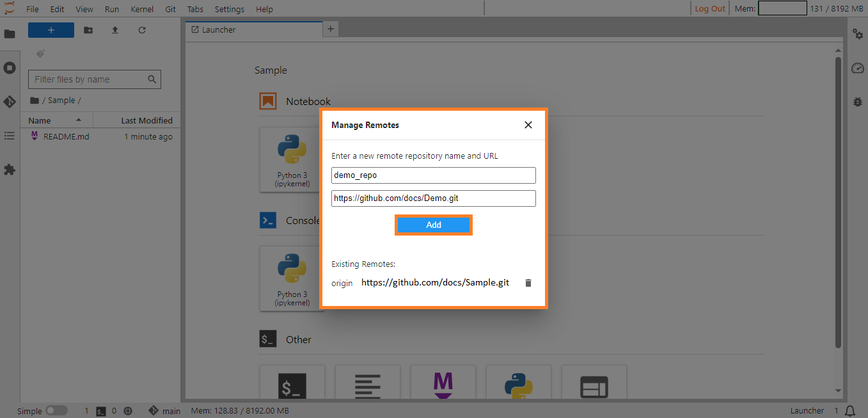Open the Tabs menu
The width and height of the screenshot is (868, 418).
[195, 9]
